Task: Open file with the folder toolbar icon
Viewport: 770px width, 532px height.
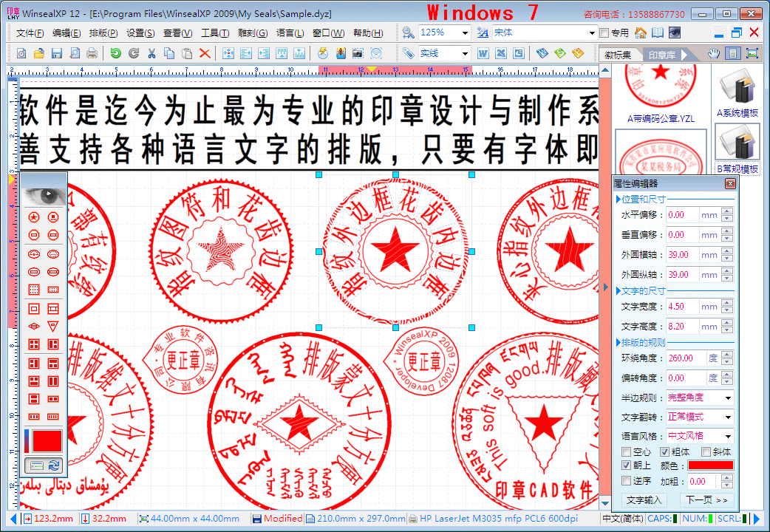Action: 38,53
